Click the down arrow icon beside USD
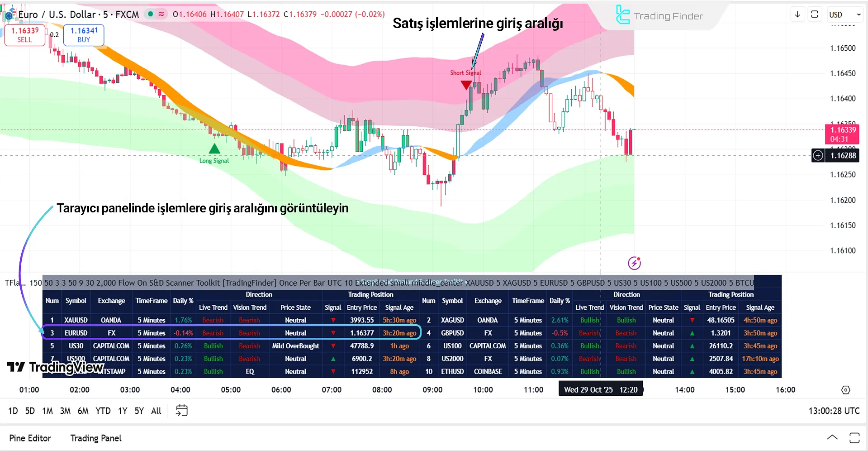Viewport: 868px width, 451px height. tap(797, 14)
